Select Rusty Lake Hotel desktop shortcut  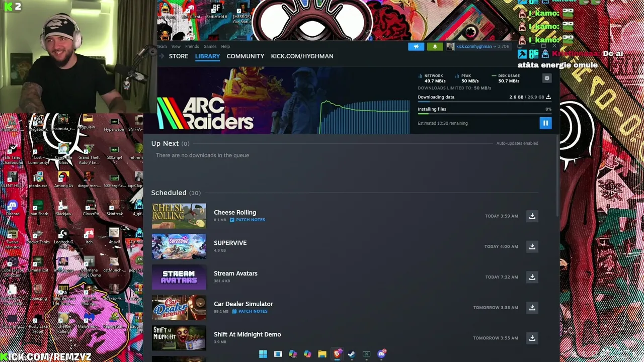(38, 323)
